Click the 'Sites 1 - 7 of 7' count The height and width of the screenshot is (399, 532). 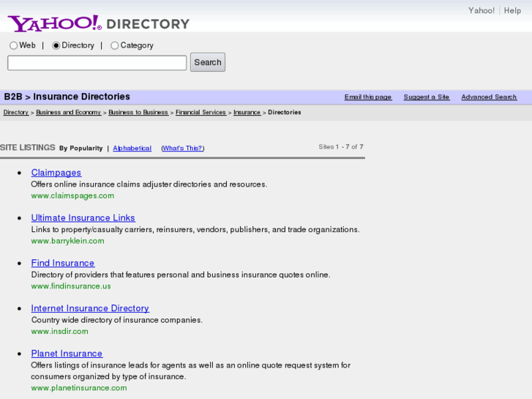[x=341, y=147]
